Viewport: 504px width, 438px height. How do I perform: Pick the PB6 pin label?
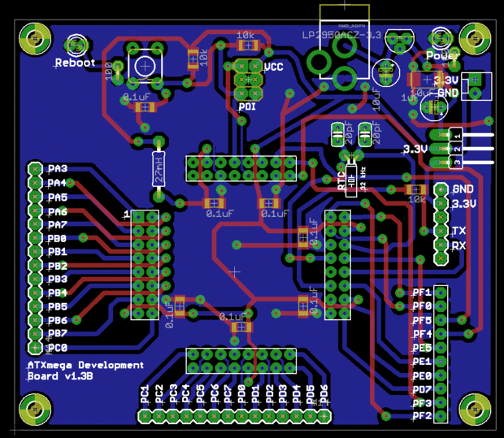[x=58, y=320]
